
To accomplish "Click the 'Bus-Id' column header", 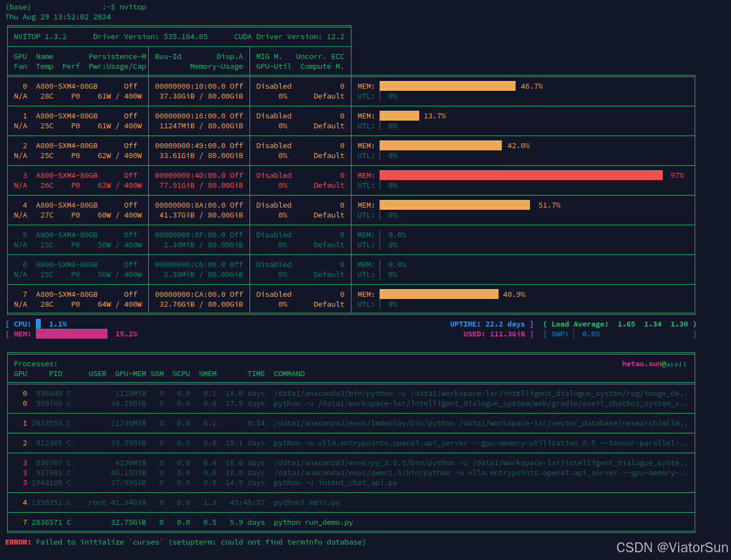I will [x=168, y=57].
